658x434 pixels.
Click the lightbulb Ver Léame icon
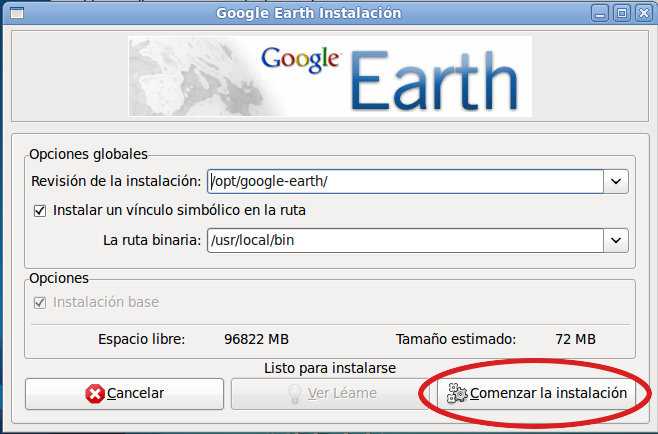point(295,394)
